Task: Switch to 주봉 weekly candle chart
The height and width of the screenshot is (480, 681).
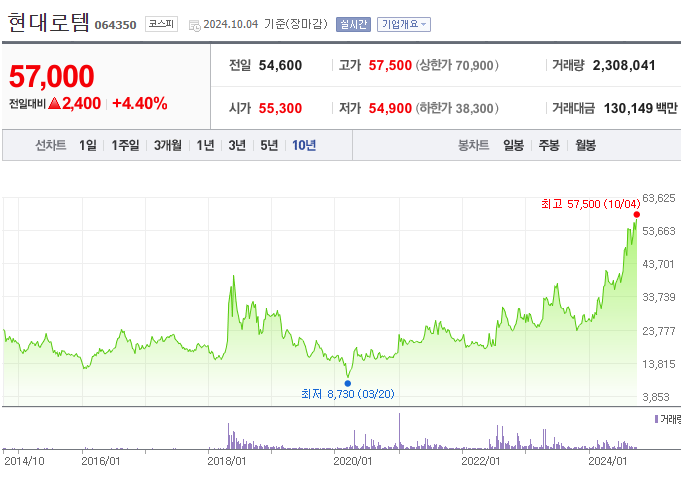Action: click(549, 145)
